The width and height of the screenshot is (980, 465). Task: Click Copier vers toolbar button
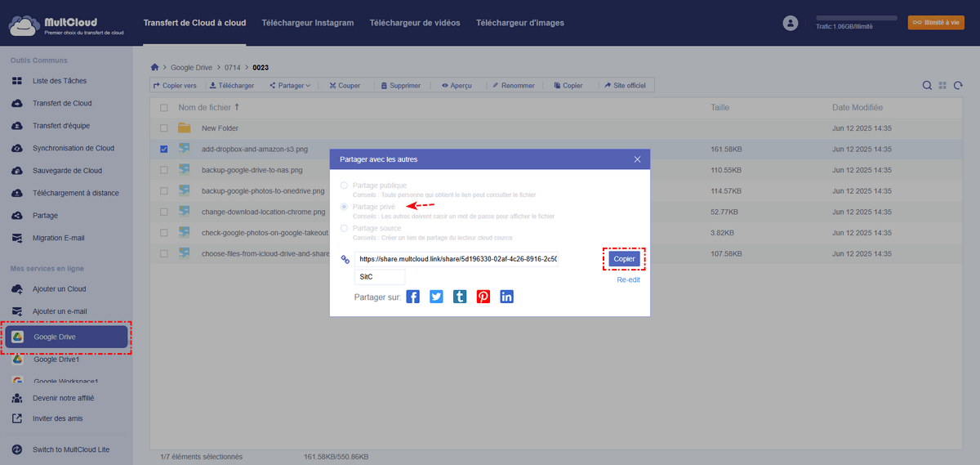click(175, 85)
